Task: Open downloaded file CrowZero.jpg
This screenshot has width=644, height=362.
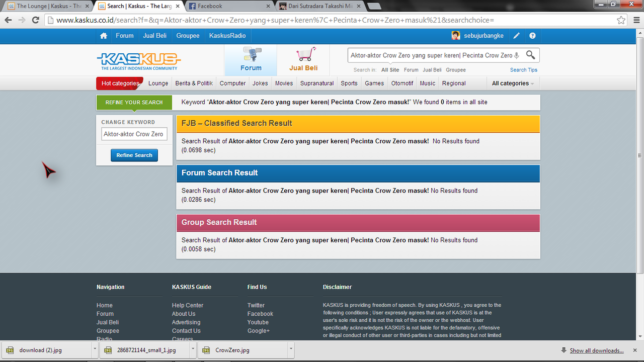Action: click(x=243, y=350)
